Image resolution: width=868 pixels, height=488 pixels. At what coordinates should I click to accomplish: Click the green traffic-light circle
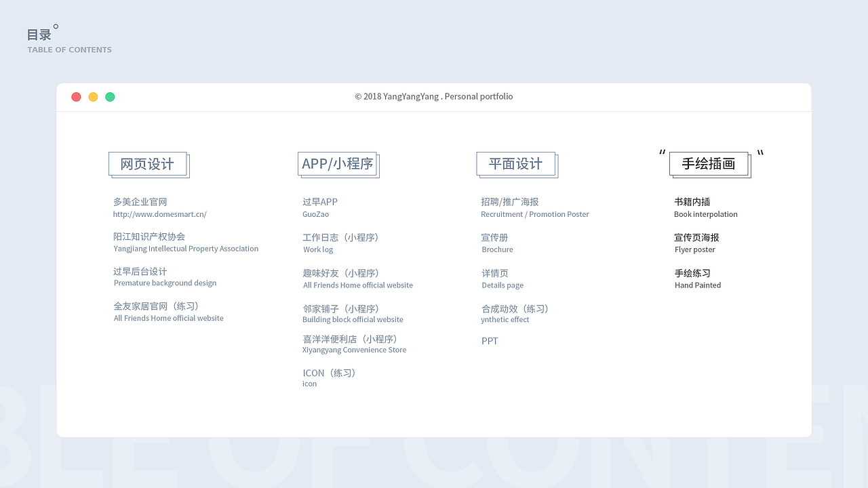point(110,96)
